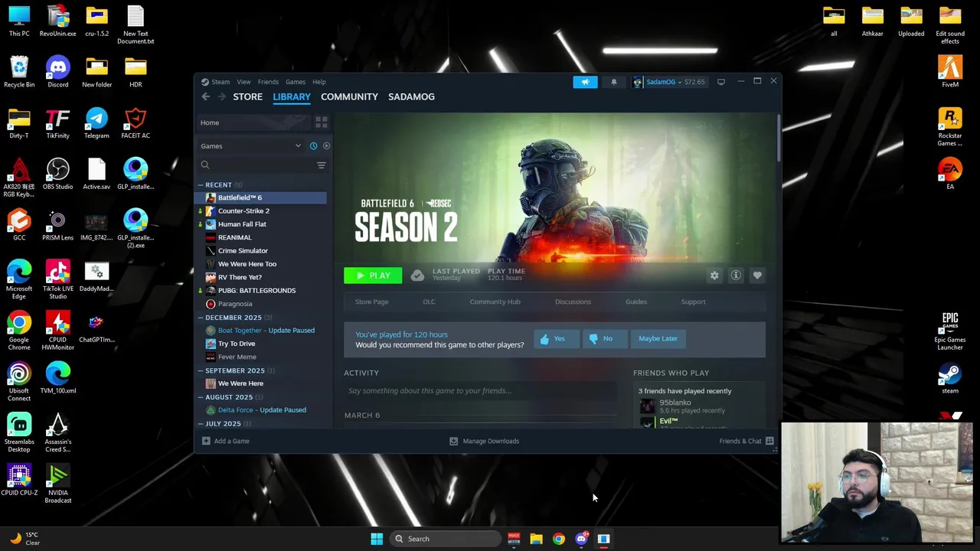Click the Steam announcements megaphone icon

click(x=585, y=82)
